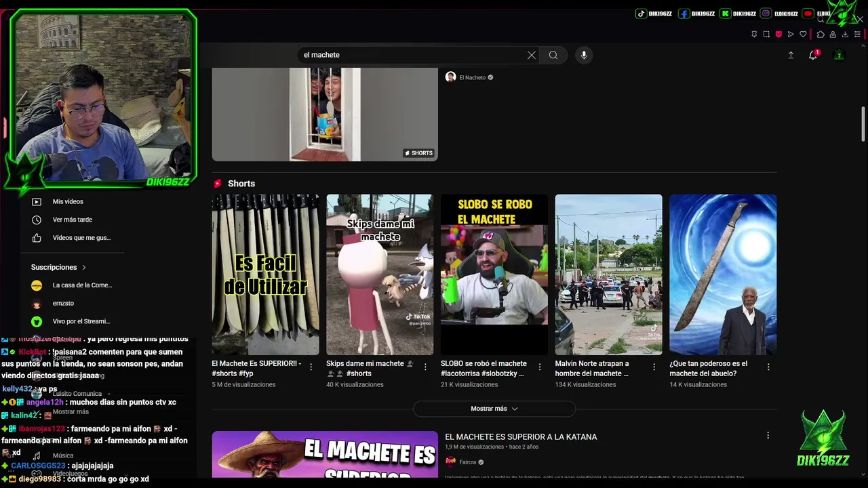Open the 'EL MACHETE ES' sombrero video thumbnail
This screenshot has height=488, width=868.
[x=325, y=454]
